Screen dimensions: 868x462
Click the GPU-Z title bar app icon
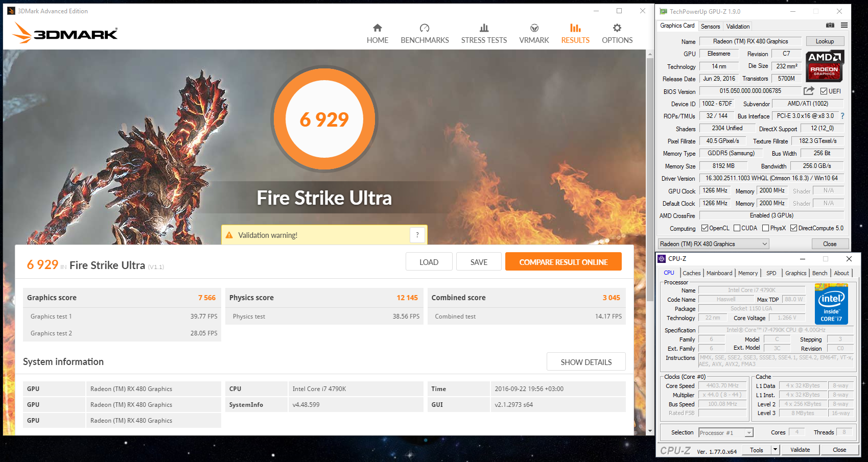pyautogui.click(x=663, y=11)
